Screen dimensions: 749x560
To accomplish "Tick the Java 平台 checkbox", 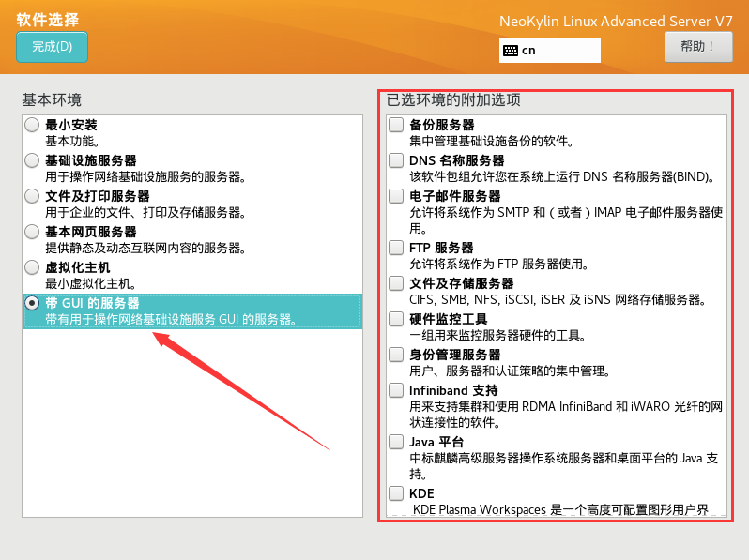I will [x=397, y=442].
